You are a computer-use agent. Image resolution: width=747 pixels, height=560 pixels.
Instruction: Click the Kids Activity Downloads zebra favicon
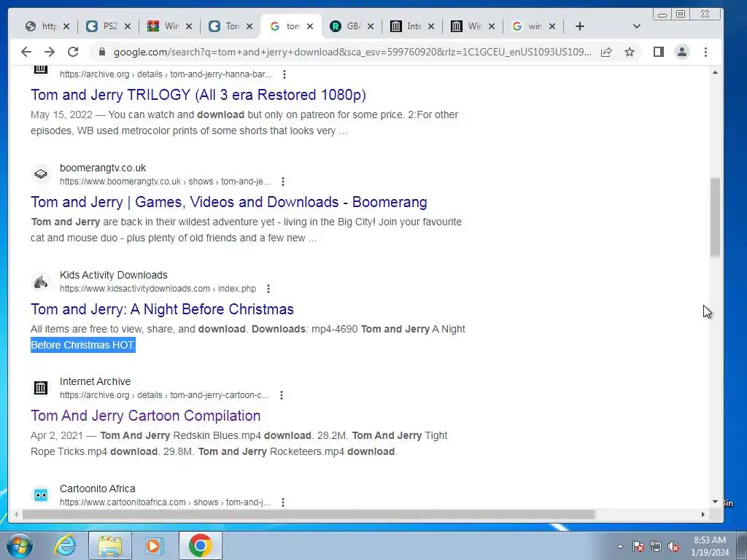click(x=41, y=281)
